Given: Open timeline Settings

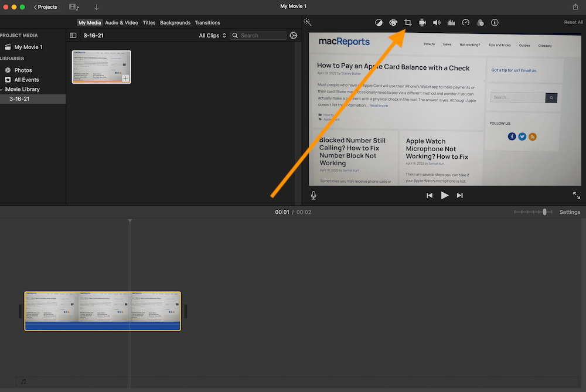Looking at the screenshot, I should pyautogui.click(x=570, y=212).
